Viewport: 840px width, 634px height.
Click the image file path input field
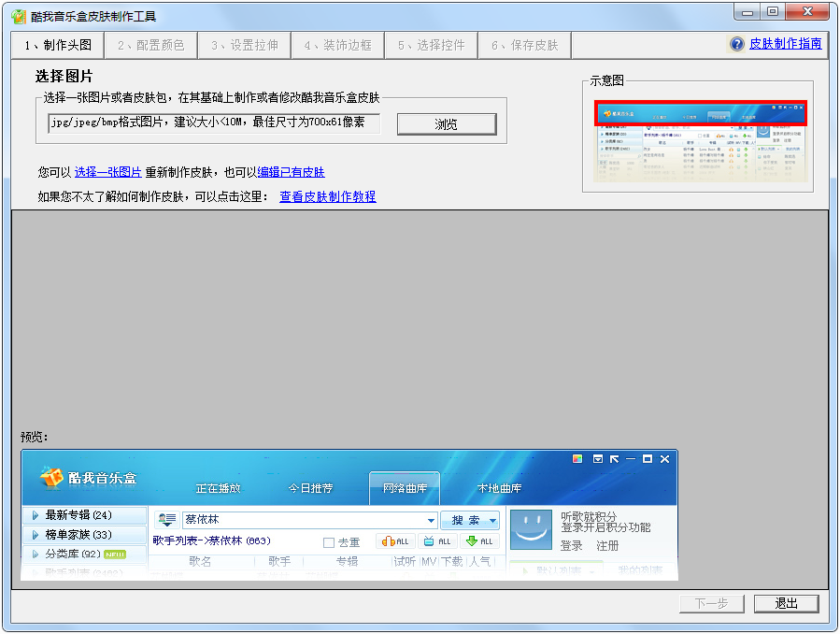[x=214, y=122]
